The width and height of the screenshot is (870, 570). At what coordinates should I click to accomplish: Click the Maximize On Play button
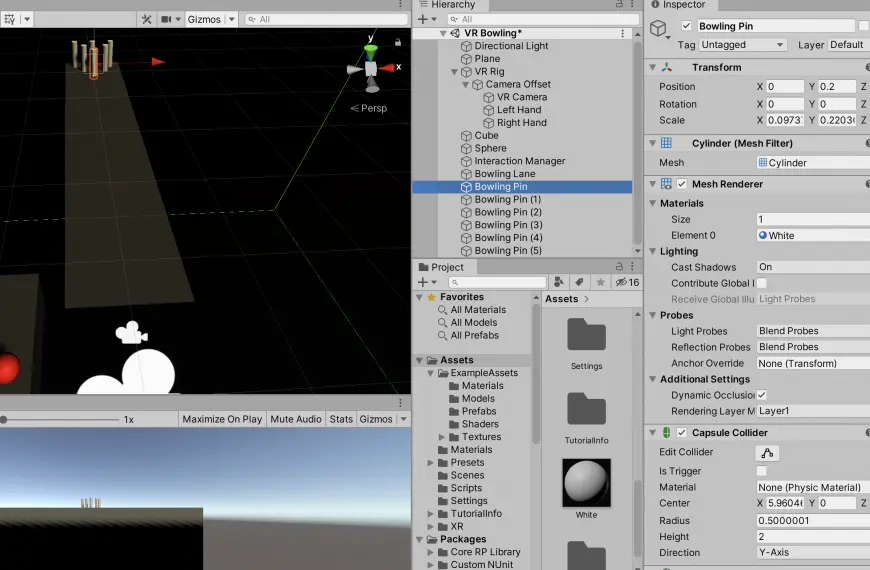222,419
